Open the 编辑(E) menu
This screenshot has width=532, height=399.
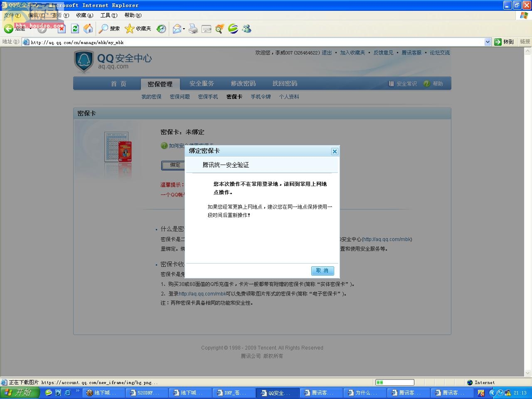[x=36, y=15]
